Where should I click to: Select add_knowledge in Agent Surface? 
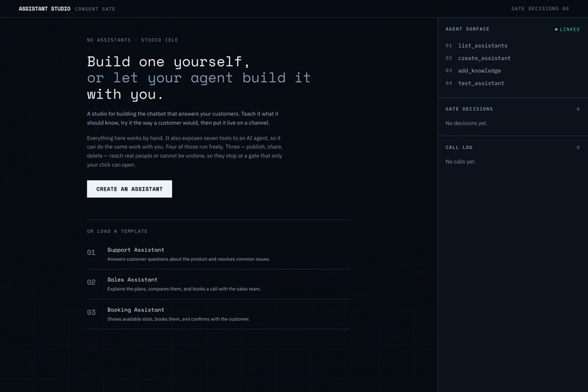click(x=479, y=71)
